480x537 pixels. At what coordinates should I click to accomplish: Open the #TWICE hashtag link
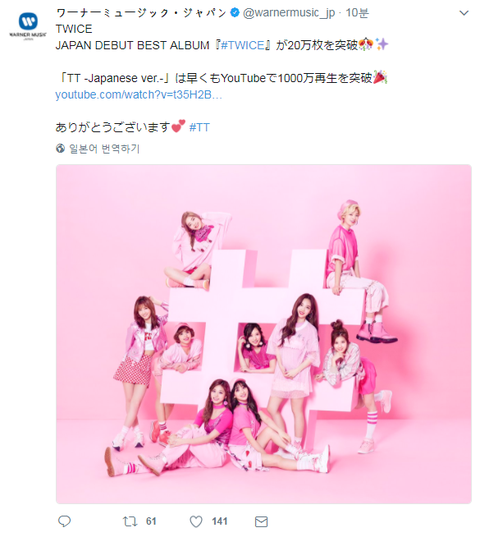242,45
